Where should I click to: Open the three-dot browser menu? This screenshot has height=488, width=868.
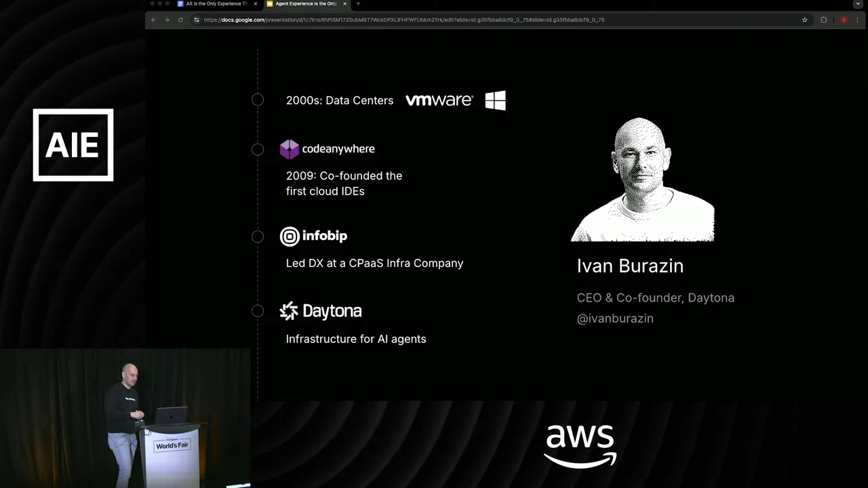click(857, 20)
